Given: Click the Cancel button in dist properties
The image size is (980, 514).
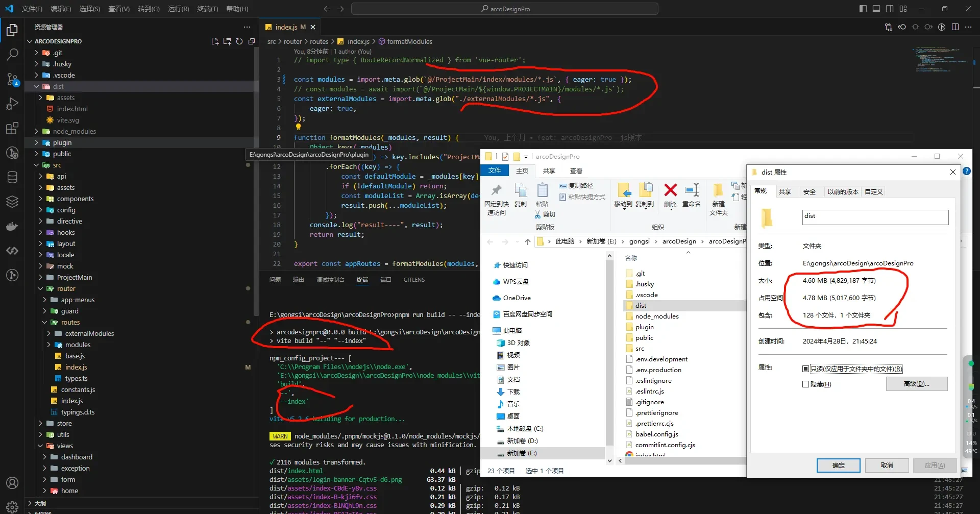Looking at the screenshot, I should 887,465.
